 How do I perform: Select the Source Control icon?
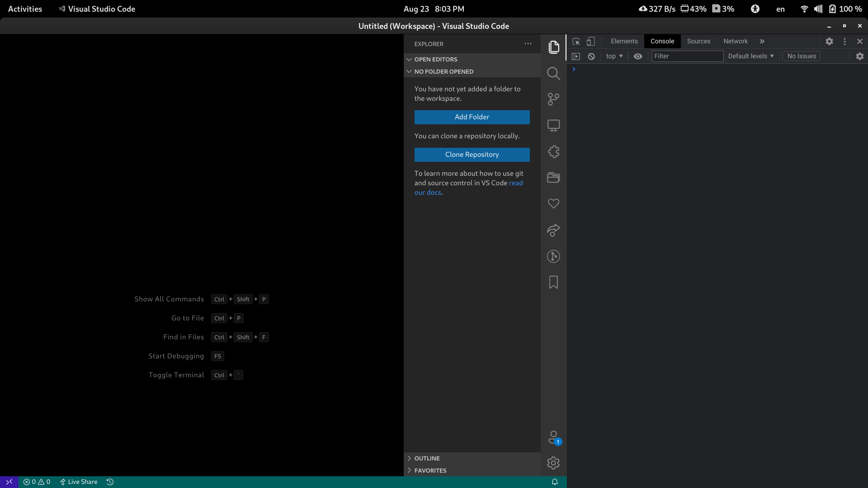tap(553, 99)
